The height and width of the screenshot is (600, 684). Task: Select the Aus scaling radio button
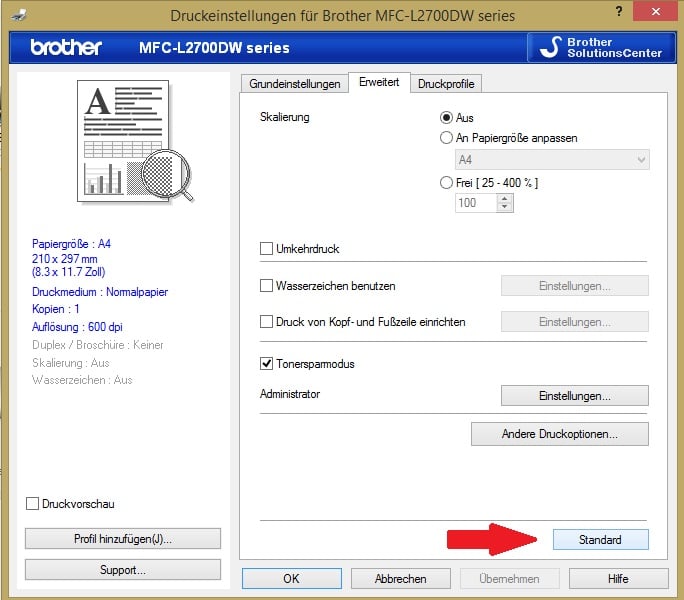(447, 117)
